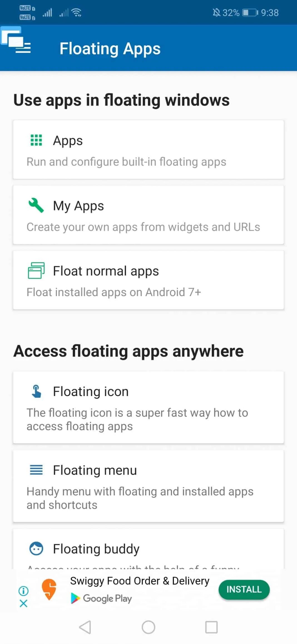Tap the Floating icon finger-touch icon

36,391
